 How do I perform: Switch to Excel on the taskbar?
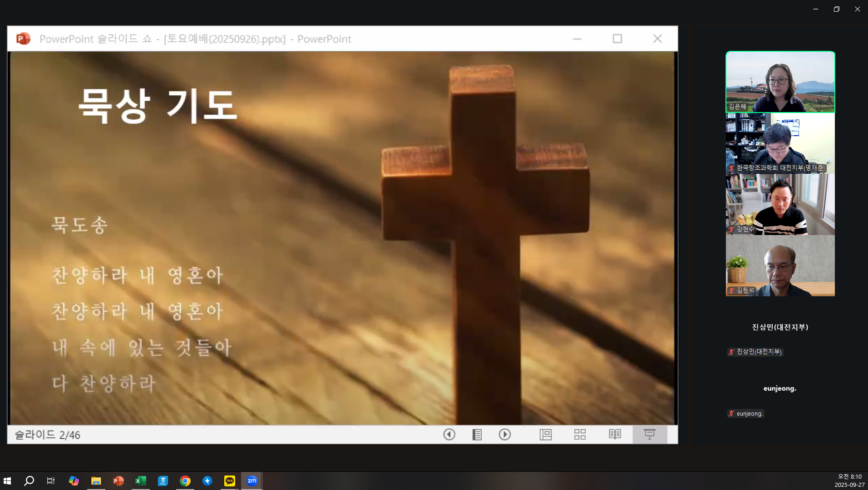pos(140,480)
